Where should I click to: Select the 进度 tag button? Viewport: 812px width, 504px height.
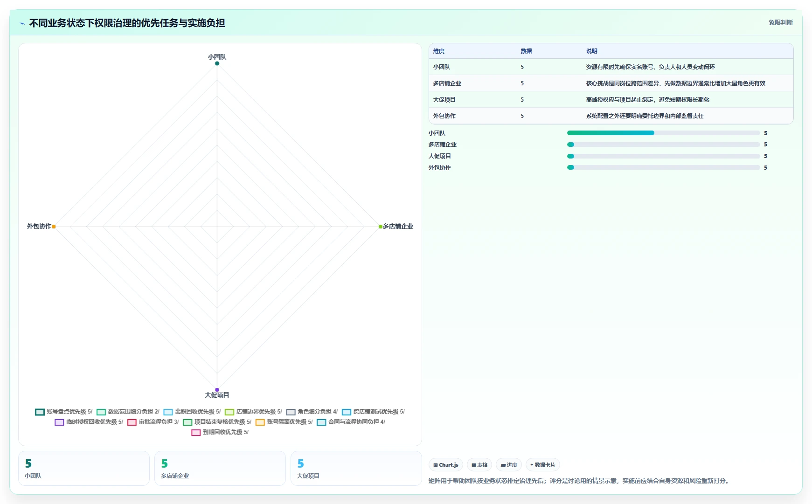509,465
